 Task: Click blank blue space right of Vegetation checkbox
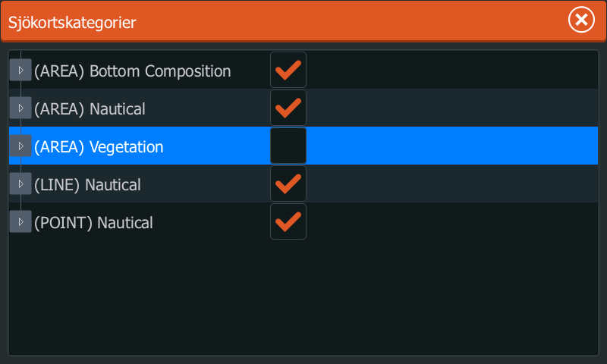point(448,146)
